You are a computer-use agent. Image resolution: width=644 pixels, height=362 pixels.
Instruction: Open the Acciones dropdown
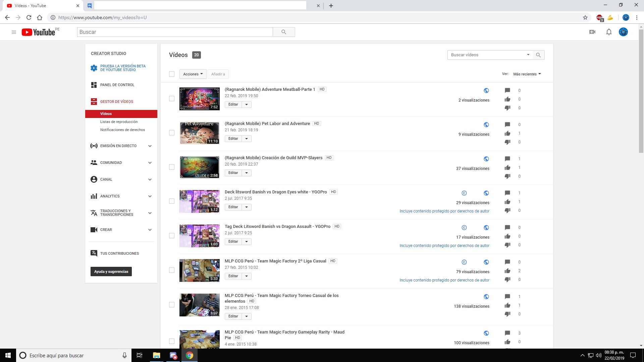coord(193,74)
